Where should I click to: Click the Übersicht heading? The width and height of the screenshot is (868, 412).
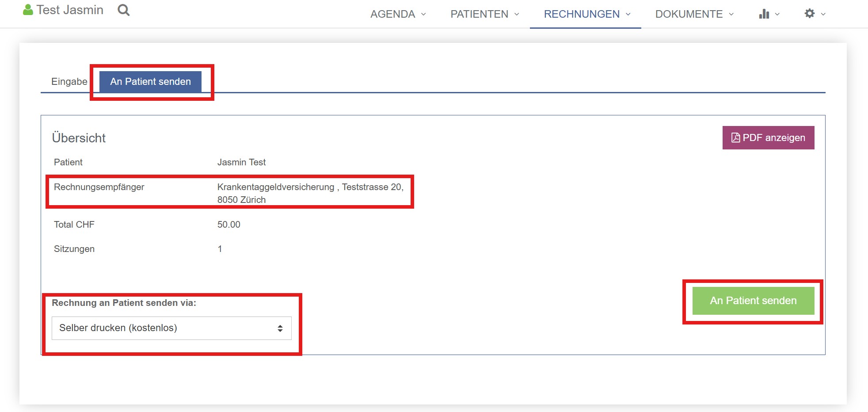tap(79, 138)
